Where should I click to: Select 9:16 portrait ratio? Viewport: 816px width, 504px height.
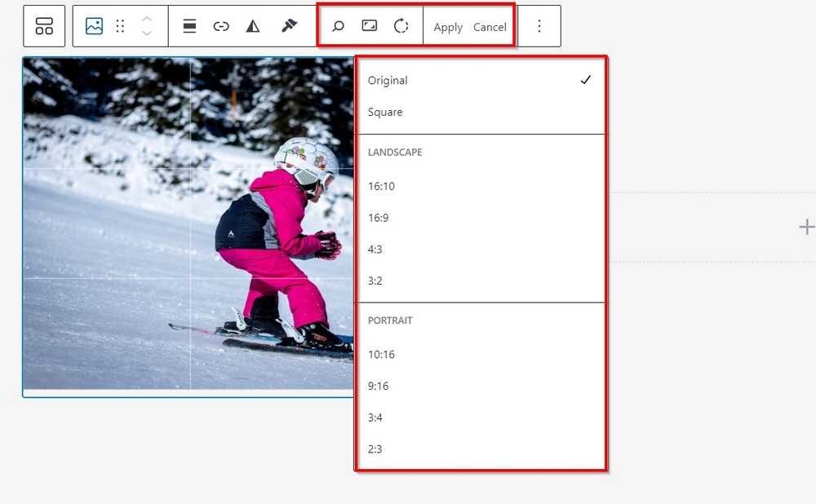click(x=378, y=386)
